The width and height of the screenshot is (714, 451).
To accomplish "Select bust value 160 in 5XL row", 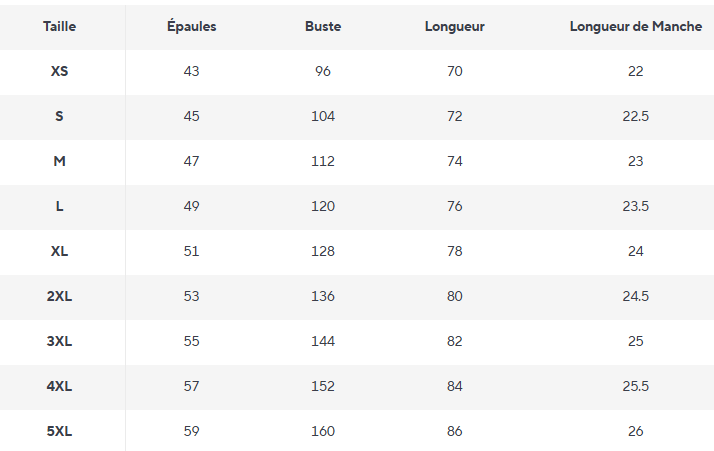I will point(323,431).
